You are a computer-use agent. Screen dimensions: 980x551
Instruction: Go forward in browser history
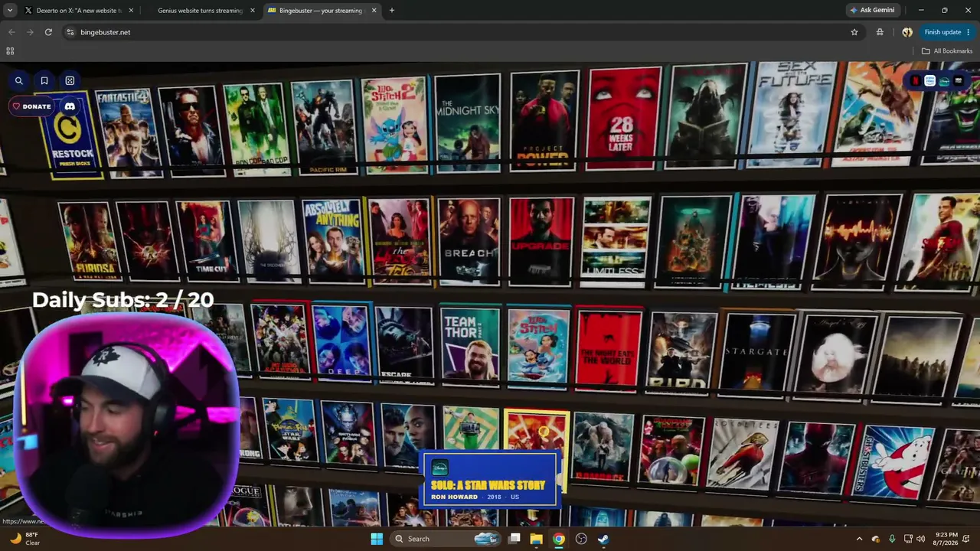(30, 32)
